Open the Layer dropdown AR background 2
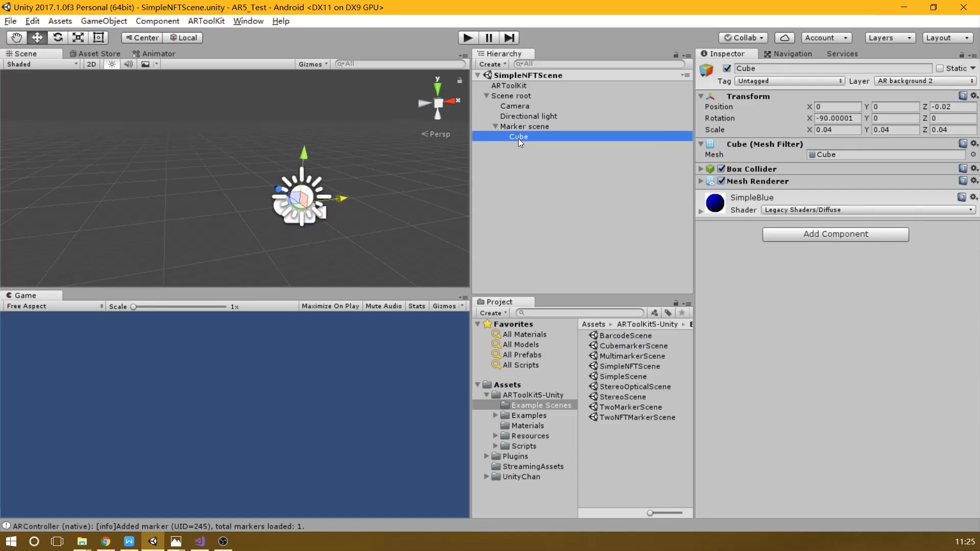980x551 pixels. pos(925,81)
